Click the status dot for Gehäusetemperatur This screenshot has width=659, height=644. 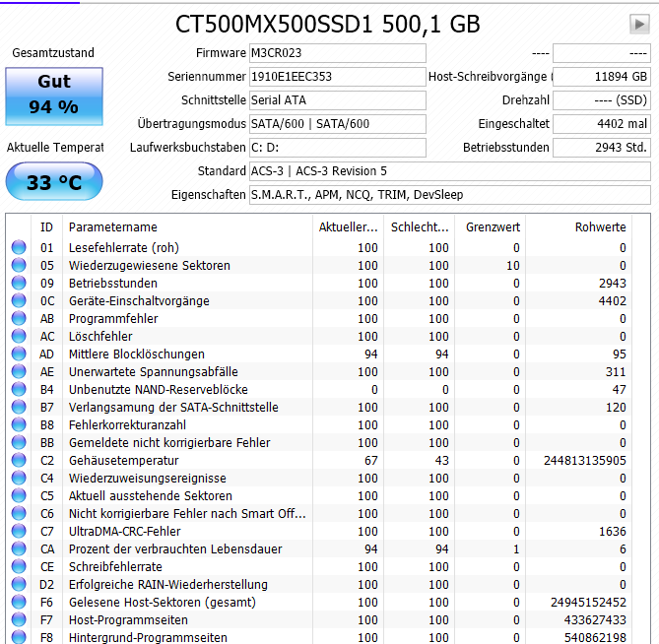(x=19, y=460)
